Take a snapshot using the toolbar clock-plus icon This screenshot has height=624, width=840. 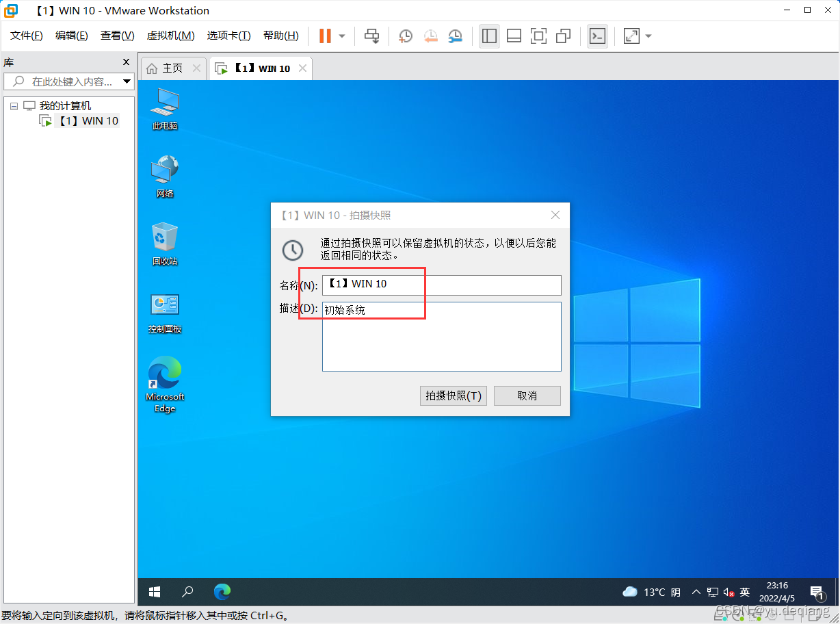406,36
